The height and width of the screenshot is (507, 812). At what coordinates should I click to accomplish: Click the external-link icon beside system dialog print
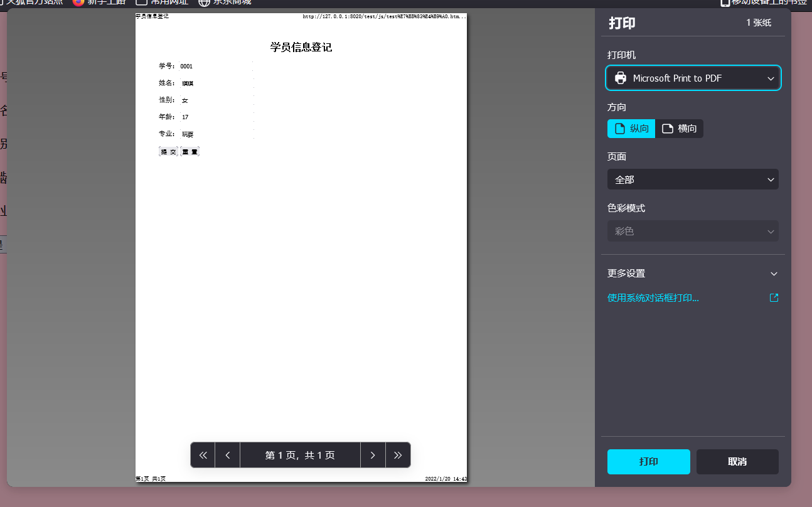click(x=774, y=298)
